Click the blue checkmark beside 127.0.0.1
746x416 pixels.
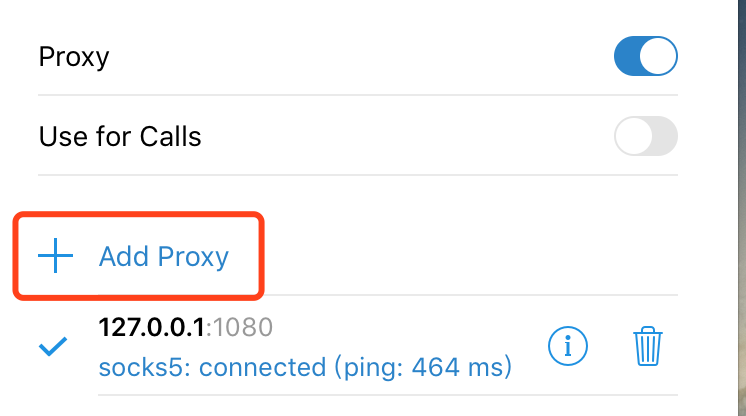[x=52, y=347]
